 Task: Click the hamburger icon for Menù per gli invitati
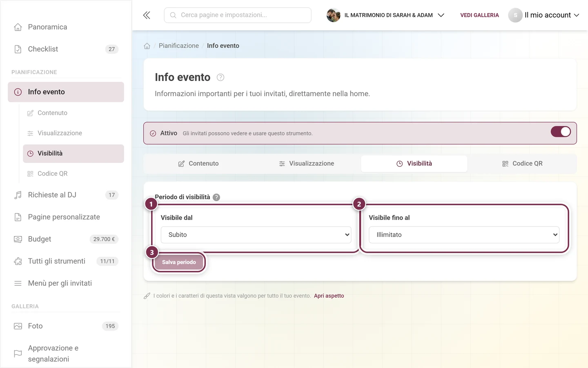point(18,283)
